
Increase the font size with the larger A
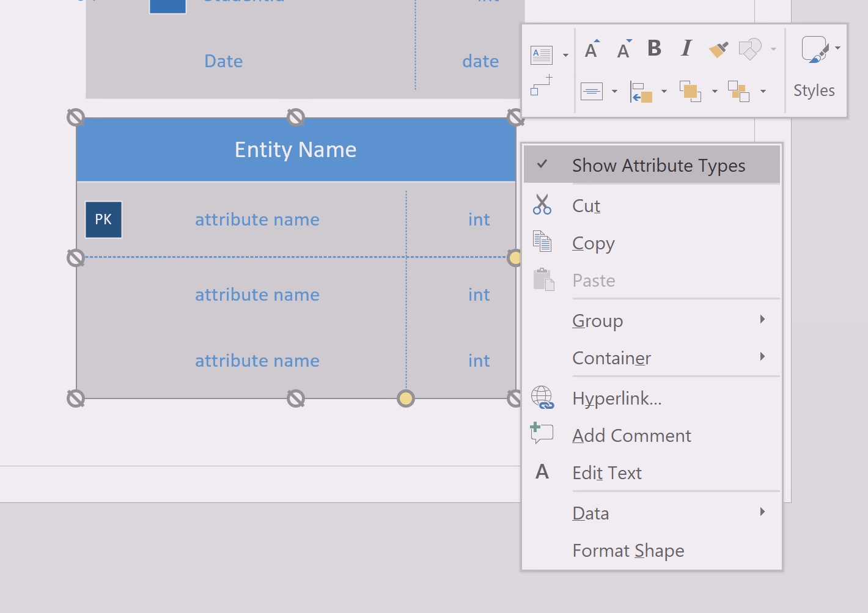coord(592,49)
